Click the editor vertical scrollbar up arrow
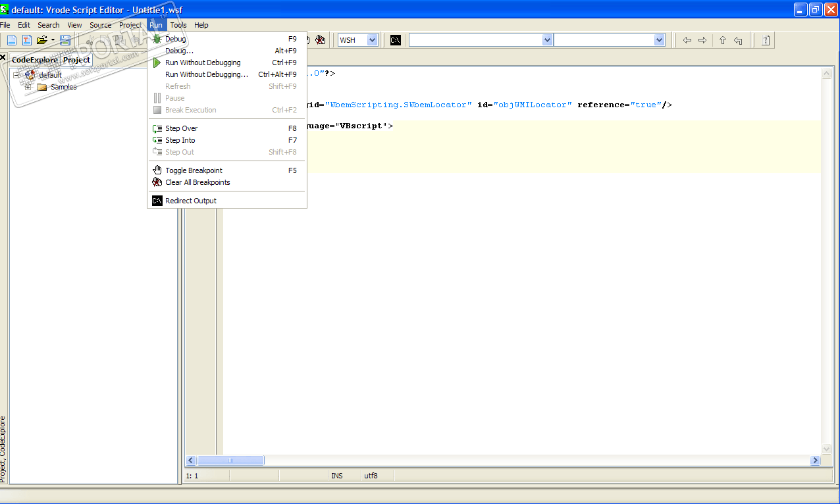 point(827,74)
